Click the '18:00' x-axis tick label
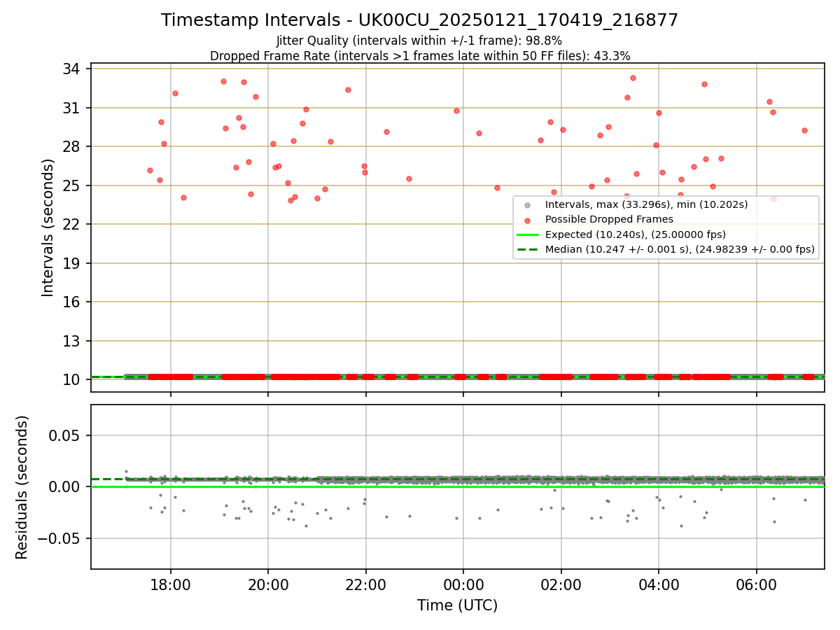The image size is (840, 630). (x=171, y=586)
